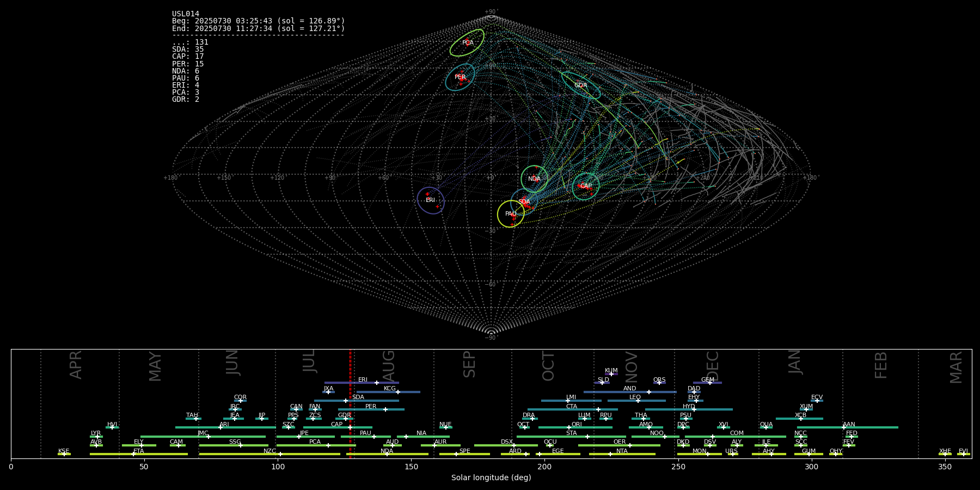Click the ARI shower label in timeline
Screen dimensions: 980x490
[x=224, y=425]
